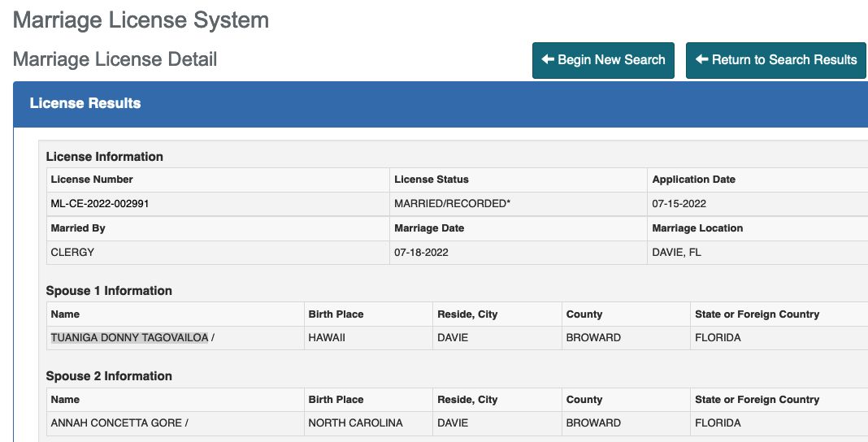868x442 pixels.
Task: Click the Marriage License System heading
Action: tap(141, 19)
